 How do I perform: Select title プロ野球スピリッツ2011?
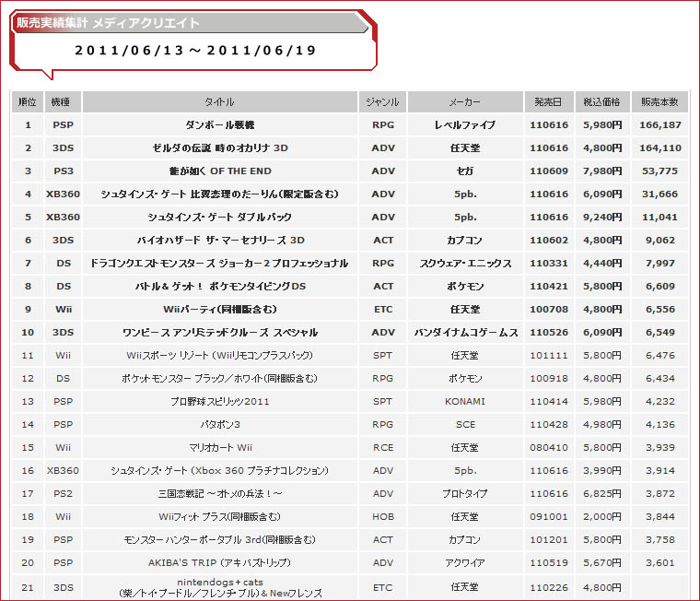coord(219,402)
